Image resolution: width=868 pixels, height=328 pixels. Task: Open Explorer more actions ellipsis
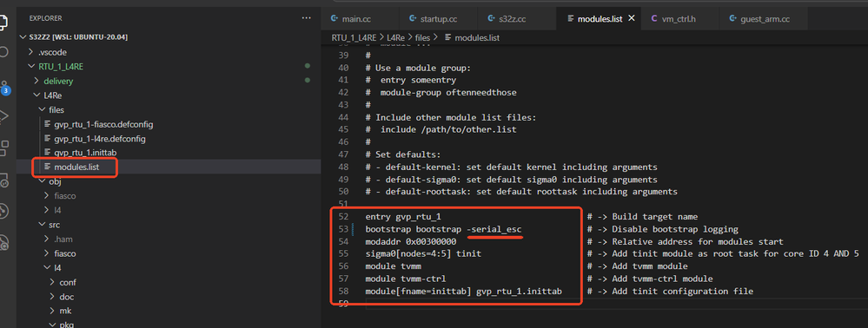pyautogui.click(x=306, y=17)
